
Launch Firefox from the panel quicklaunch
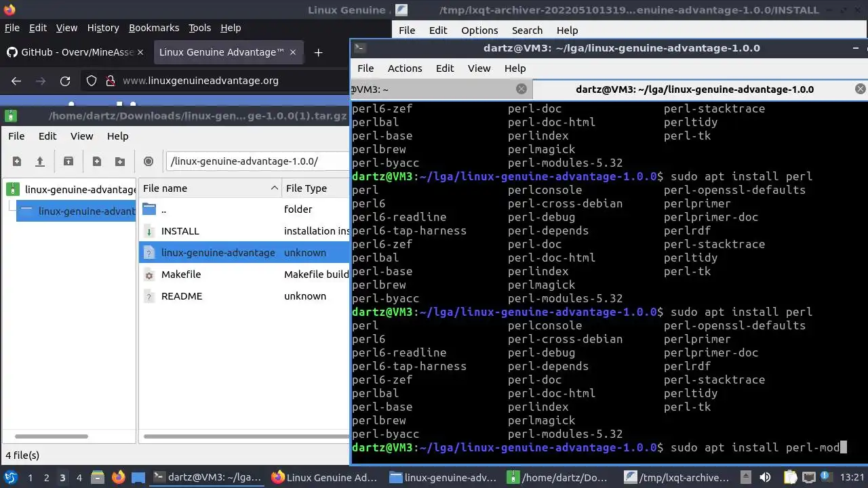pos(118,477)
